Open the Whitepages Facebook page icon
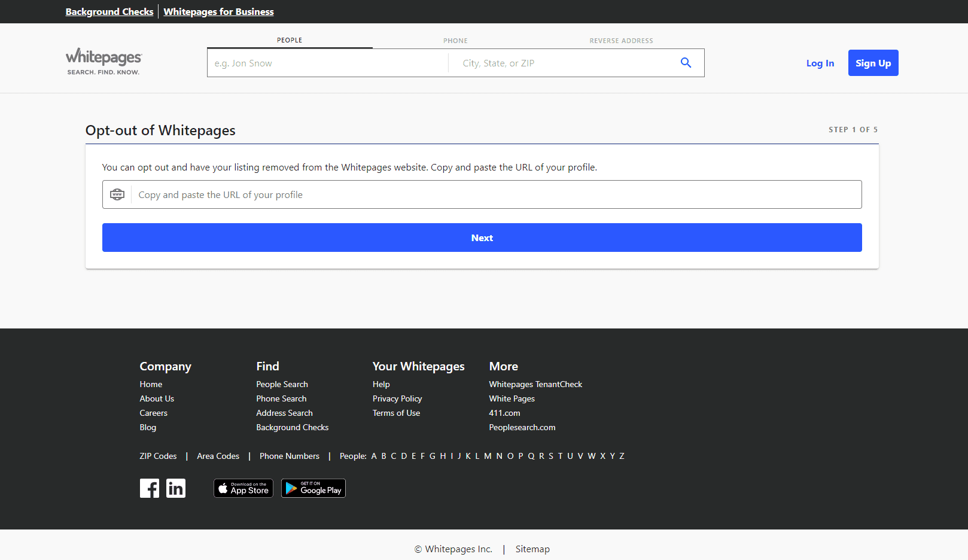The width and height of the screenshot is (968, 560). (x=150, y=488)
